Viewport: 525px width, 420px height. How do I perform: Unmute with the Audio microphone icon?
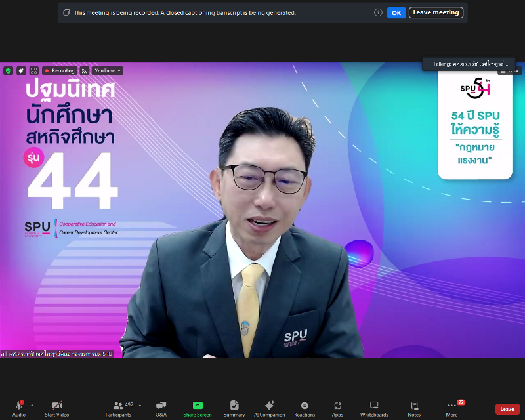point(19,406)
